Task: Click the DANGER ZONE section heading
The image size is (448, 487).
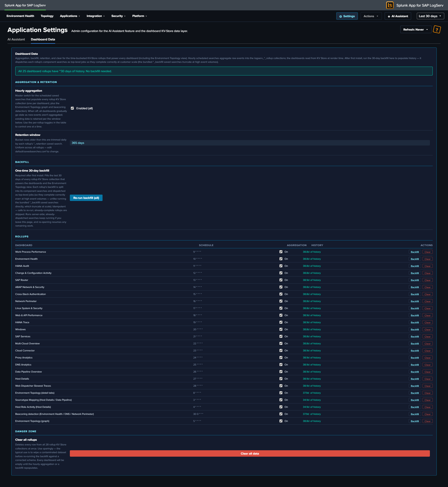Action: (26, 431)
